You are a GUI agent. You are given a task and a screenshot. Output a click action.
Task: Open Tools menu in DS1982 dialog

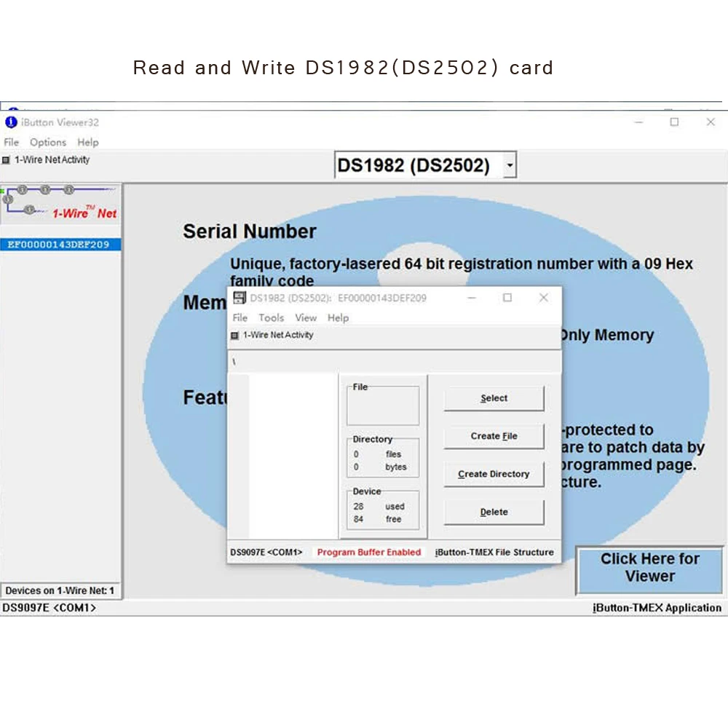coord(271,317)
